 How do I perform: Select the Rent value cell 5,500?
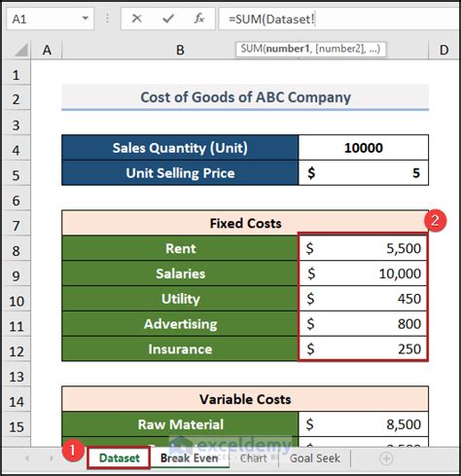click(x=363, y=248)
